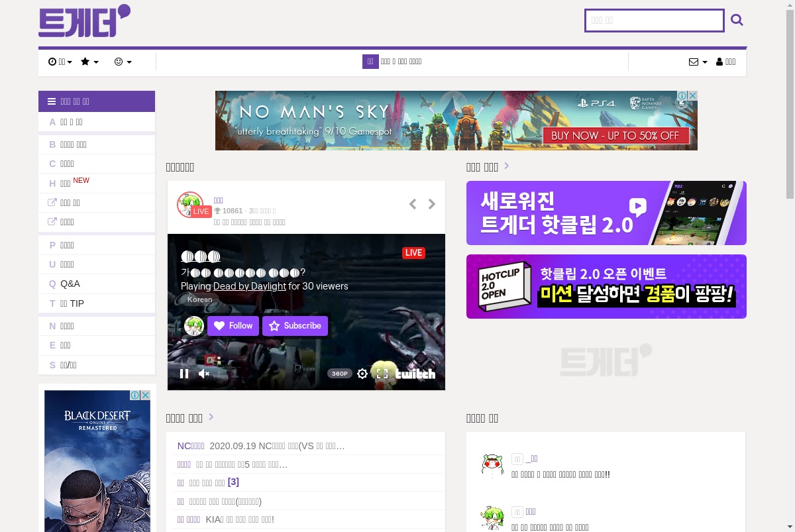Click the streamer avatar with LIVE badge
The width and height of the screenshot is (795, 532).
(190, 205)
